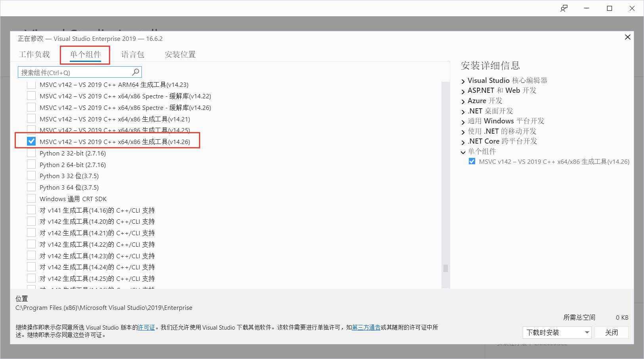Check Windows 通用 CRT SDK component
The image size is (644, 359).
(x=31, y=199)
